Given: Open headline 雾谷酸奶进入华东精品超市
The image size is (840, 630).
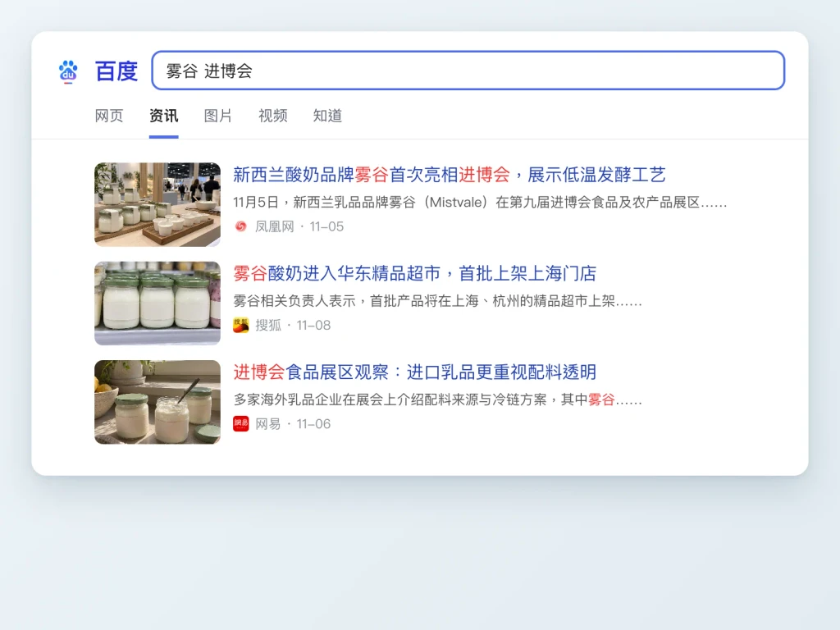Looking at the screenshot, I should [x=414, y=273].
